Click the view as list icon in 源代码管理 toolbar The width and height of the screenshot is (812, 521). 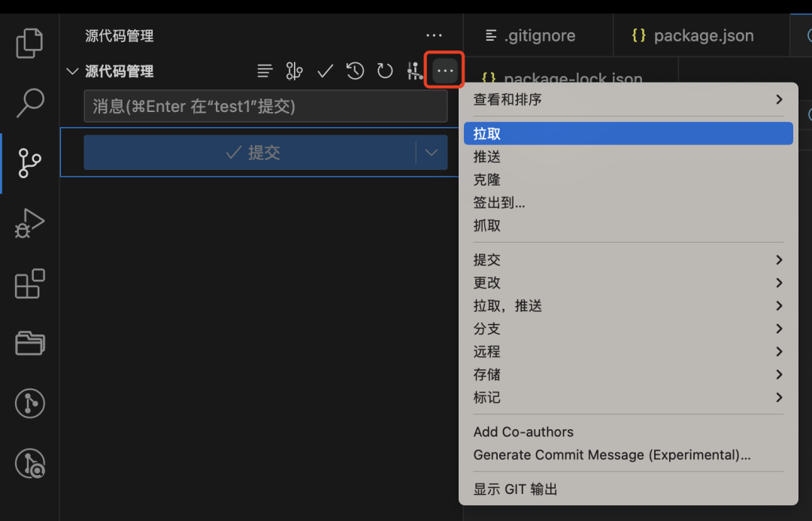coord(265,71)
